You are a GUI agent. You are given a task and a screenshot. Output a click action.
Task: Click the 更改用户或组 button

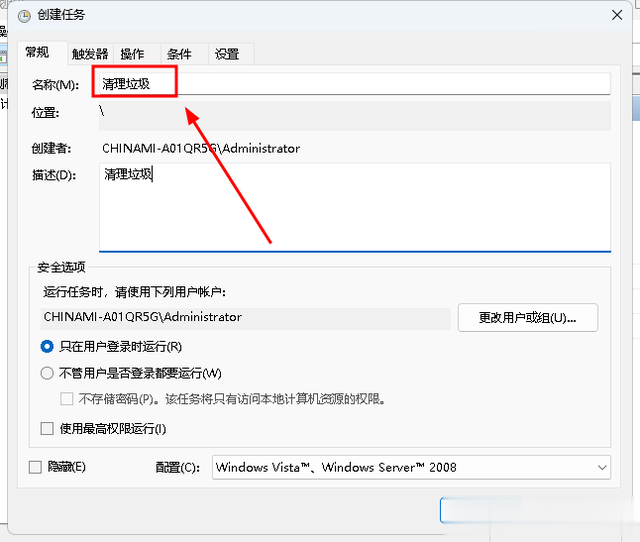[528, 318]
